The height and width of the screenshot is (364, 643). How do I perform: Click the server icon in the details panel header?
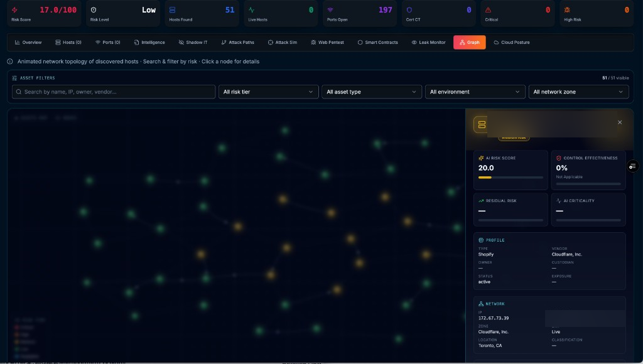tap(482, 125)
